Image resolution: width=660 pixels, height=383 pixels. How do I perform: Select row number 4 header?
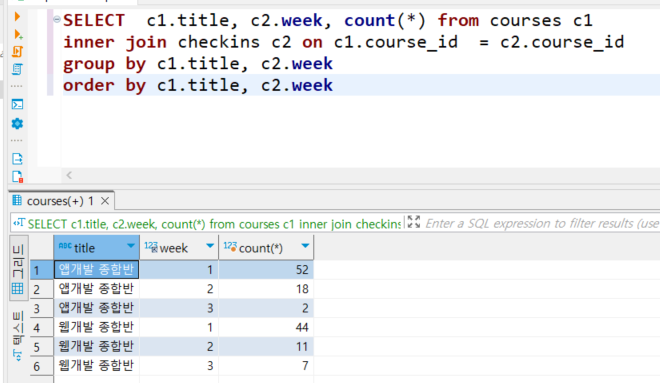[42, 327]
